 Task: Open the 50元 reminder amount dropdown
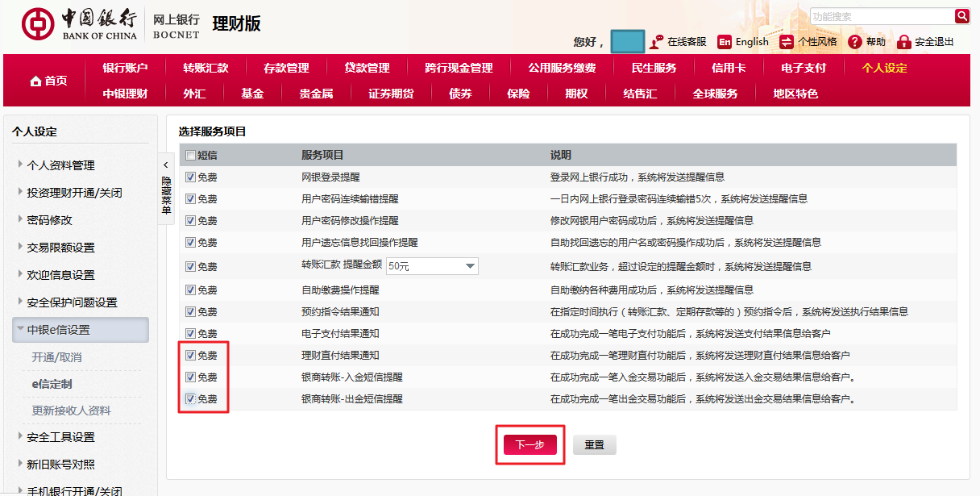(x=432, y=266)
